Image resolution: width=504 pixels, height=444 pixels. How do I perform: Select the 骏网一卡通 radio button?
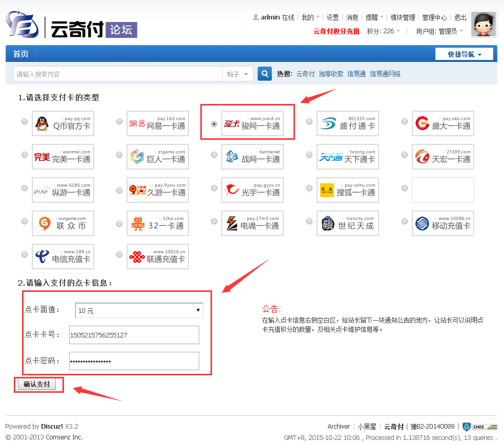click(214, 124)
